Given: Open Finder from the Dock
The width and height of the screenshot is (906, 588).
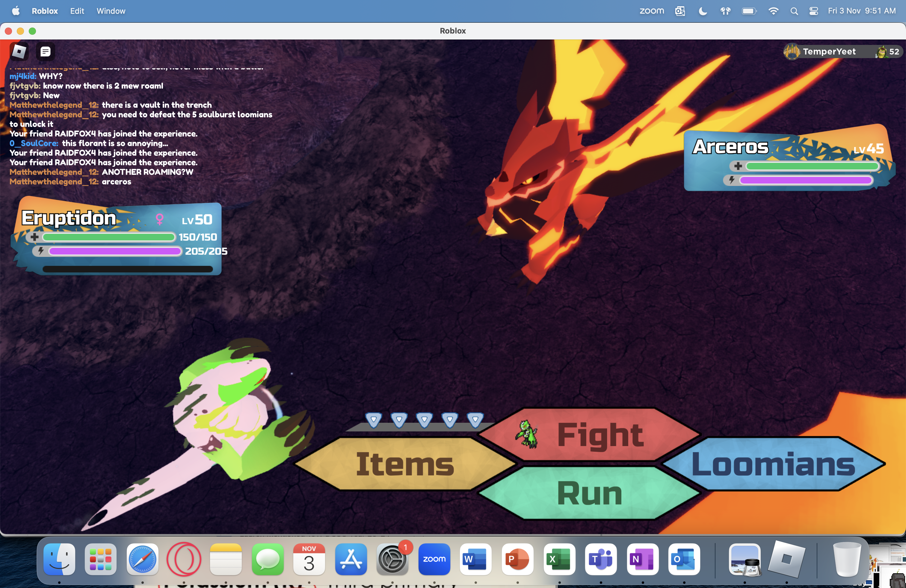Looking at the screenshot, I should pyautogui.click(x=59, y=559).
